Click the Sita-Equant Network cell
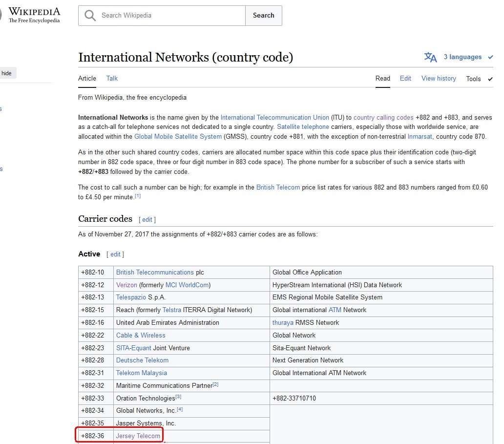 point(381,348)
